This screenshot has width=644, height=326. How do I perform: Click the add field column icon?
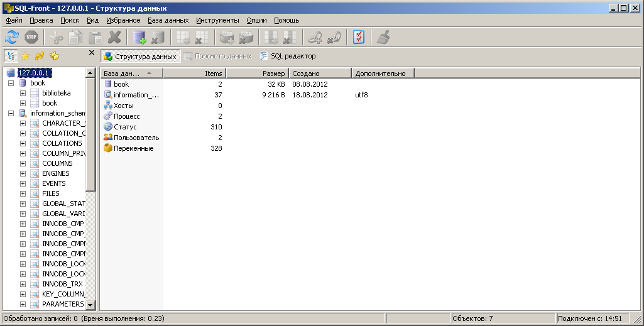(271, 37)
